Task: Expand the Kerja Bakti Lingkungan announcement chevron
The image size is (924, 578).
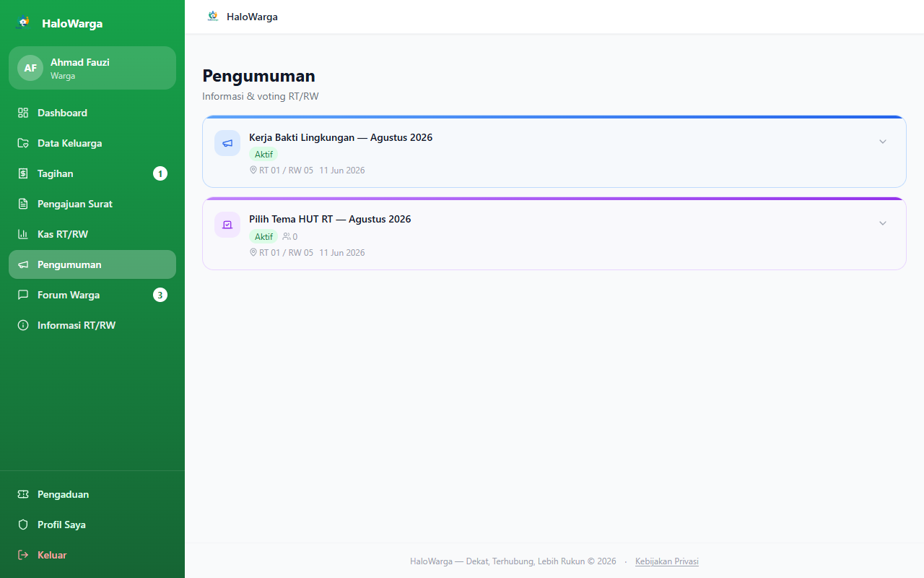Action: tap(882, 142)
